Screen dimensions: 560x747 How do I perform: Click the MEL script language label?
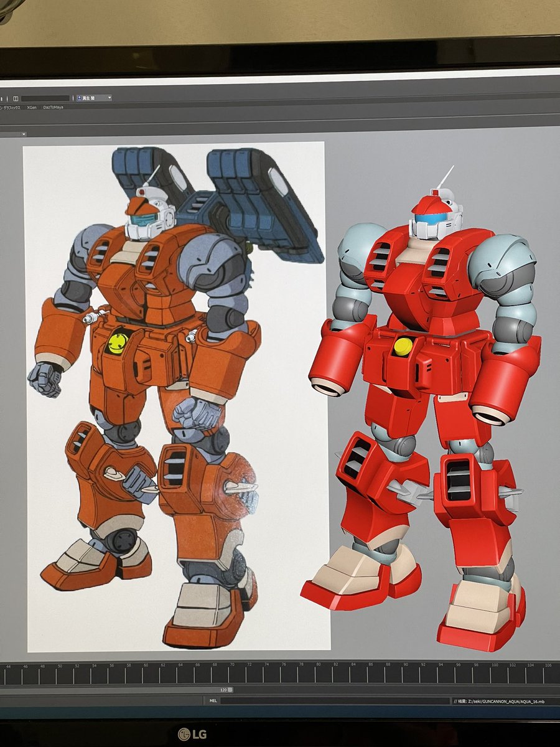213,701
